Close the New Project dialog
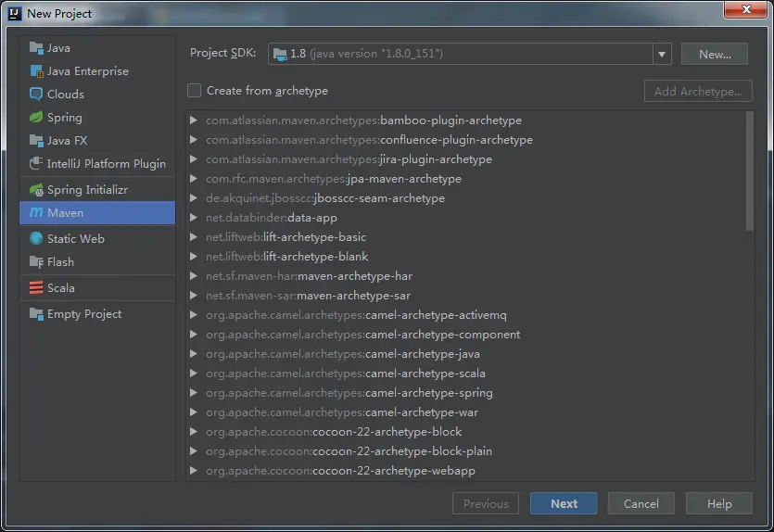The width and height of the screenshot is (774, 532). 746,9
